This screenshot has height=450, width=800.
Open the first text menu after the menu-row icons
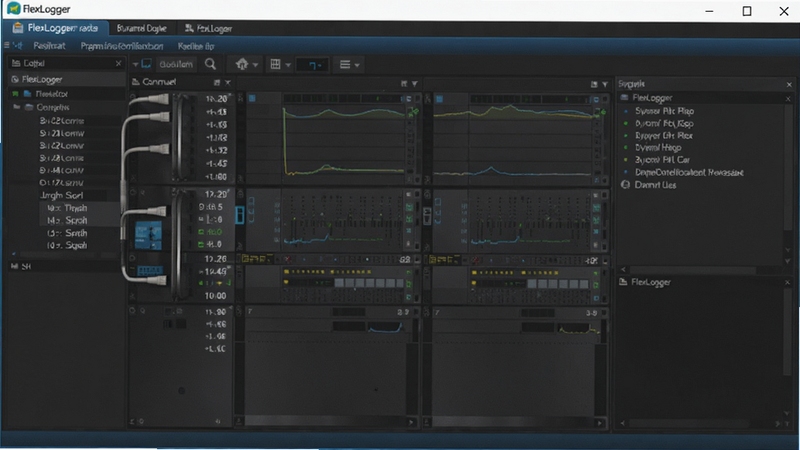click(49, 46)
